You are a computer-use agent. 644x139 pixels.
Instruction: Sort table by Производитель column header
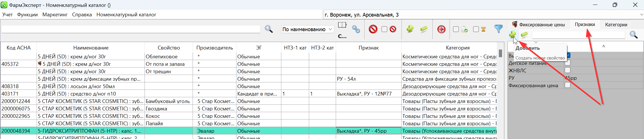[214, 48]
